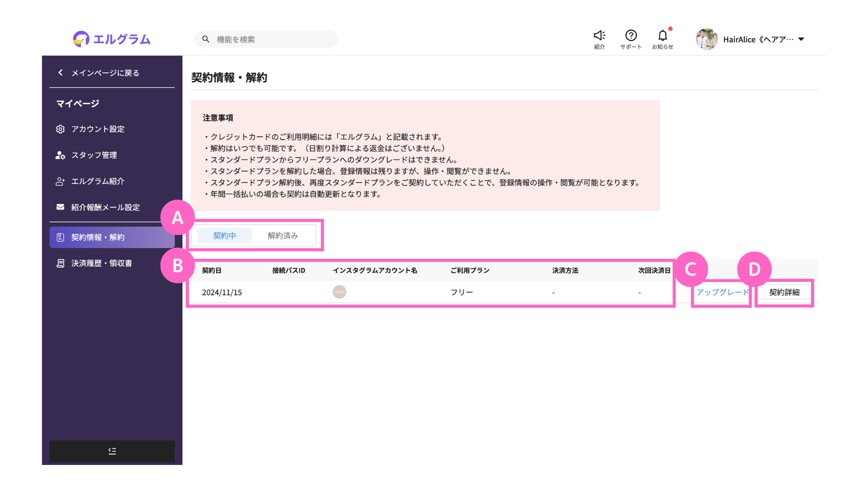Click the スタッフ管理 person-gear icon
Image resolution: width=868 pixels, height=488 pixels.
tap(60, 155)
